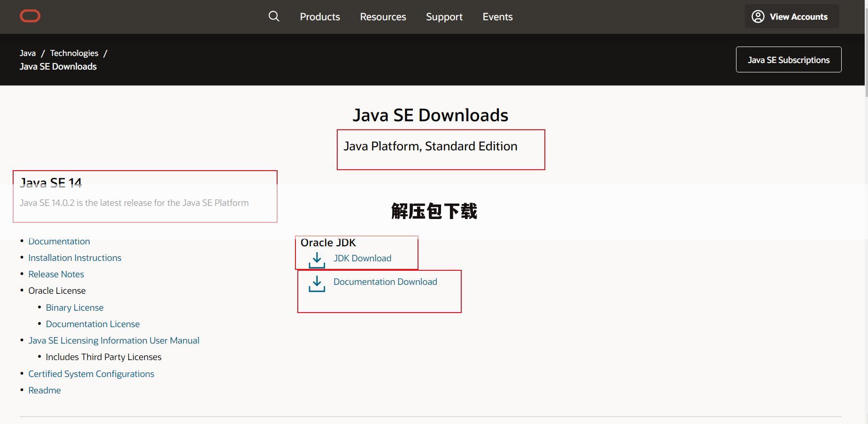Image resolution: width=868 pixels, height=424 pixels.
Task: Click the Oracle JDK heading text
Action: (328, 243)
